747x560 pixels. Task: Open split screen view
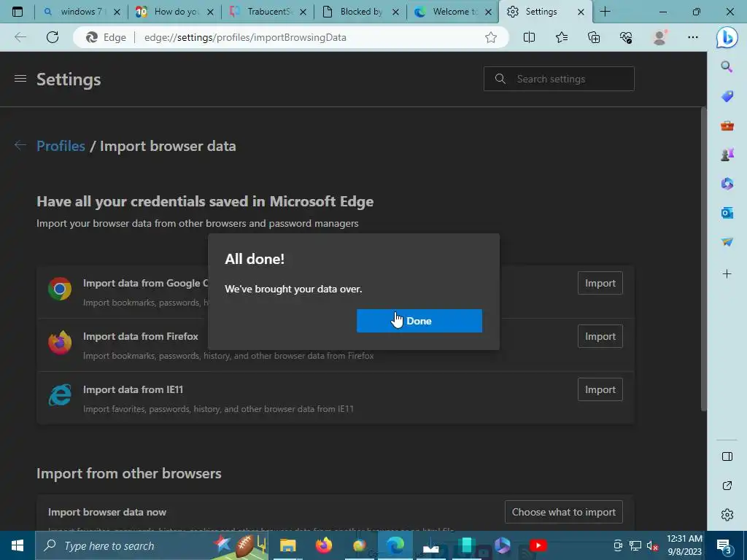529,37
